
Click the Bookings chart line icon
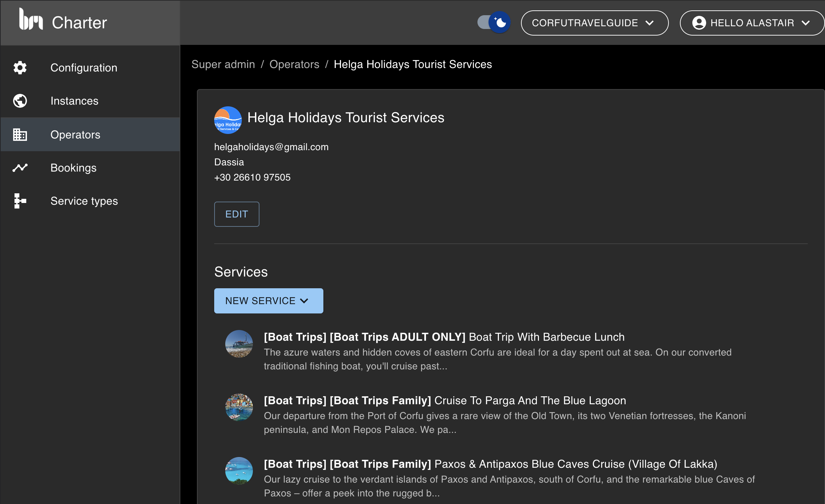(20, 168)
